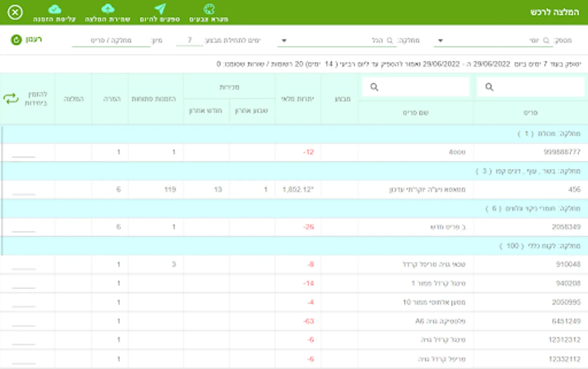Open the sort-by field showing department / item

click(x=111, y=40)
